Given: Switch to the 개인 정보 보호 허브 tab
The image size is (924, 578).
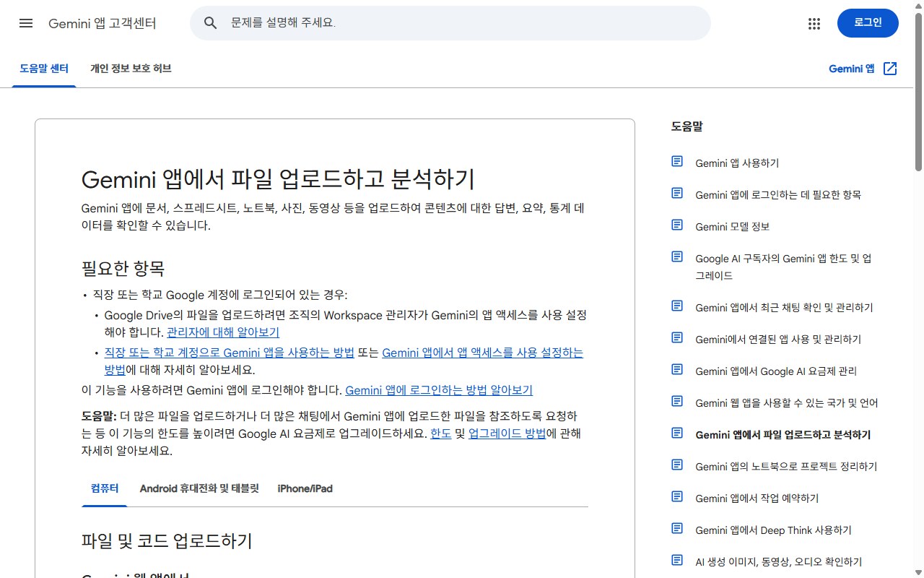Looking at the screenshot, I should tap(131, 69).
